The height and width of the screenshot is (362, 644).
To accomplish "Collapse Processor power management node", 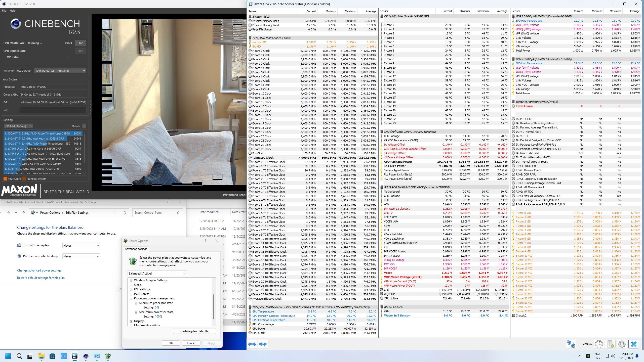I will click(x=131, y=298).
